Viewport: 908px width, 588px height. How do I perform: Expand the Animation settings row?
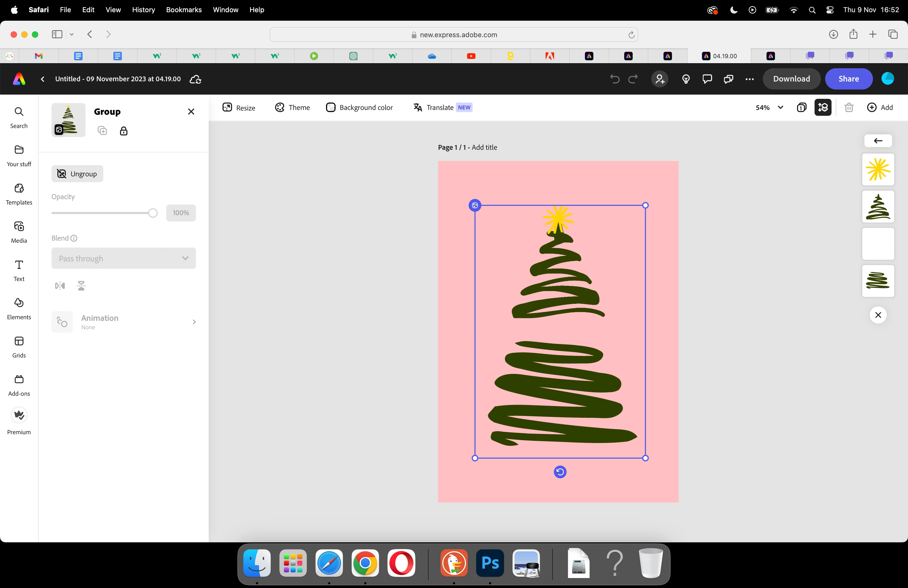point(124,322)
